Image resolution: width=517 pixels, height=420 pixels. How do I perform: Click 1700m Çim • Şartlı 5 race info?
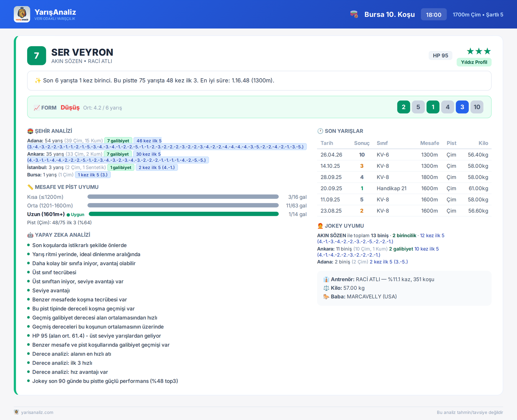click(478, 15)
